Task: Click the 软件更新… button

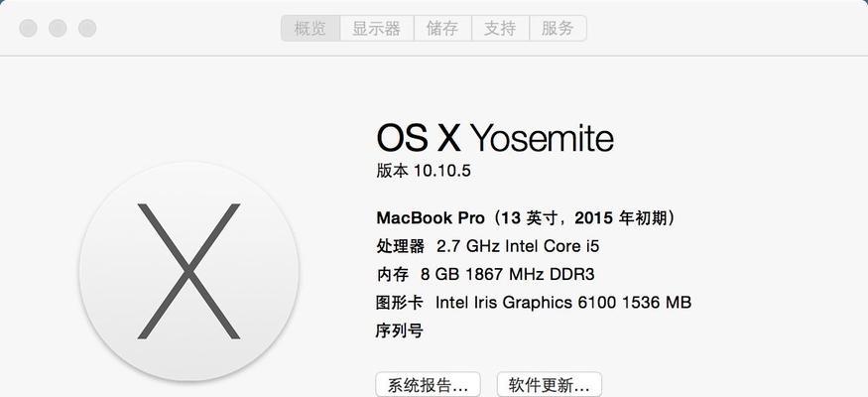Action: pos(550,384)
